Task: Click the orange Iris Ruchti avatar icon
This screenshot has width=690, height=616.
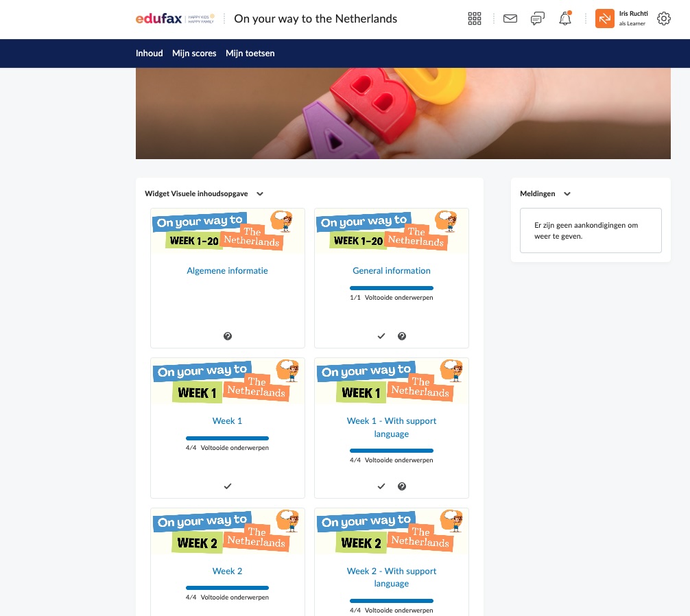Action: tap(605, 19)
